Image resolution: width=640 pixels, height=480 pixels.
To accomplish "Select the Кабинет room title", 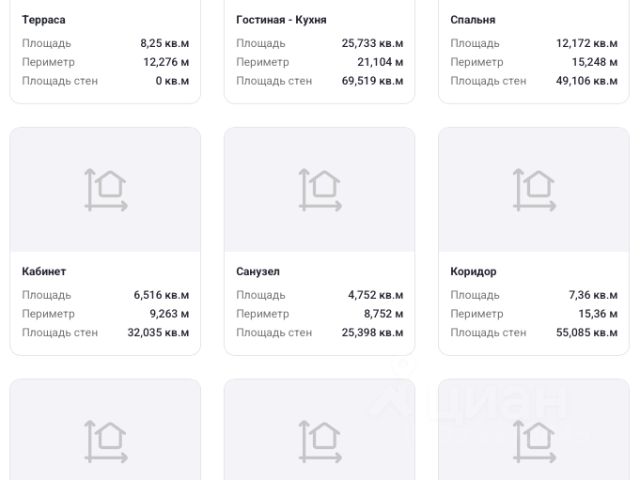I will click(x=44, y=271).
